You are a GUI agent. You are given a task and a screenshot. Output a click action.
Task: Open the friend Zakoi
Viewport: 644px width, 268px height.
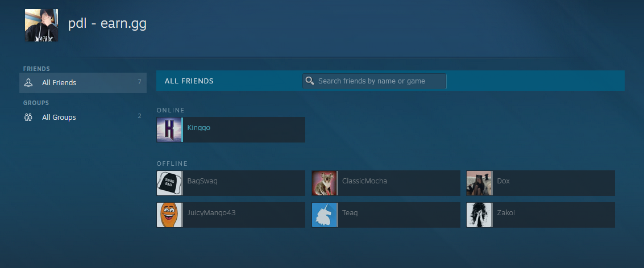[541, 215]
